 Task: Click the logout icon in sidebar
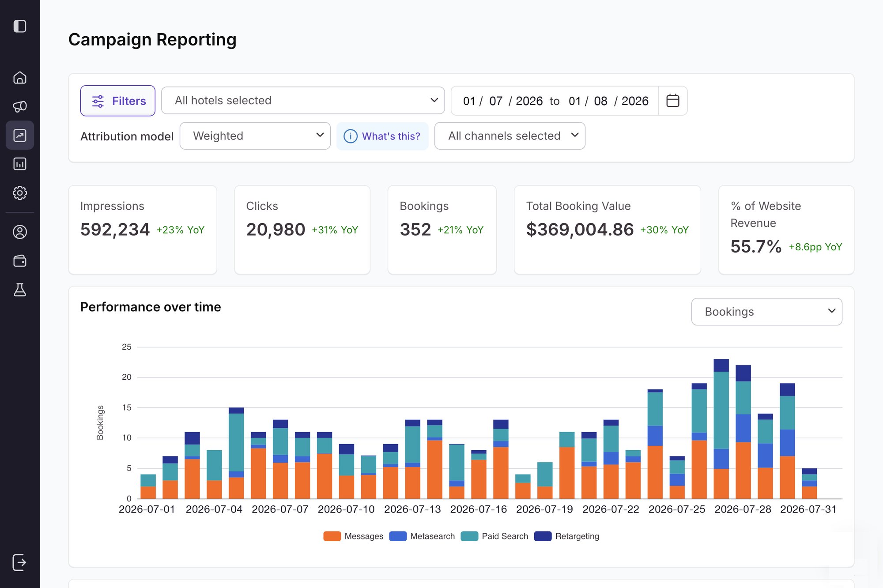click(x=20, y=562)
